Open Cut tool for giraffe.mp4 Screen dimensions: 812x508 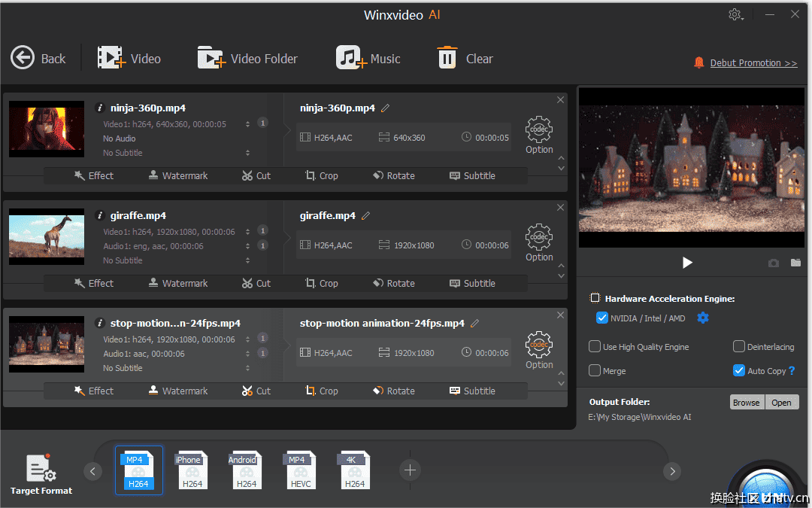click(x=256, y=284)
